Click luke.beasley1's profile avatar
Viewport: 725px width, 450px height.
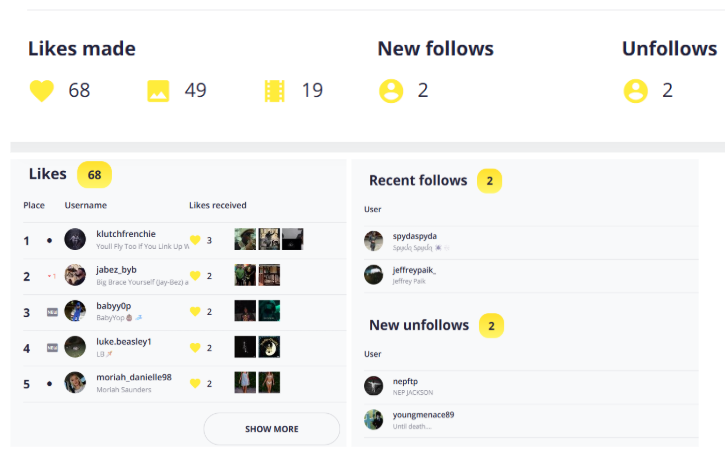[x=75, y=347]
